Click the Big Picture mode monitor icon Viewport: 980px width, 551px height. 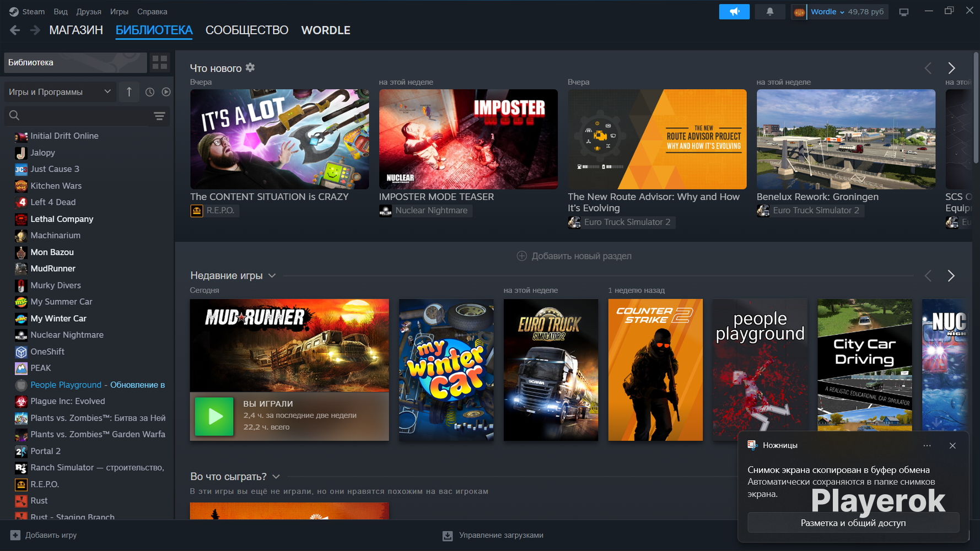point(903,12)
